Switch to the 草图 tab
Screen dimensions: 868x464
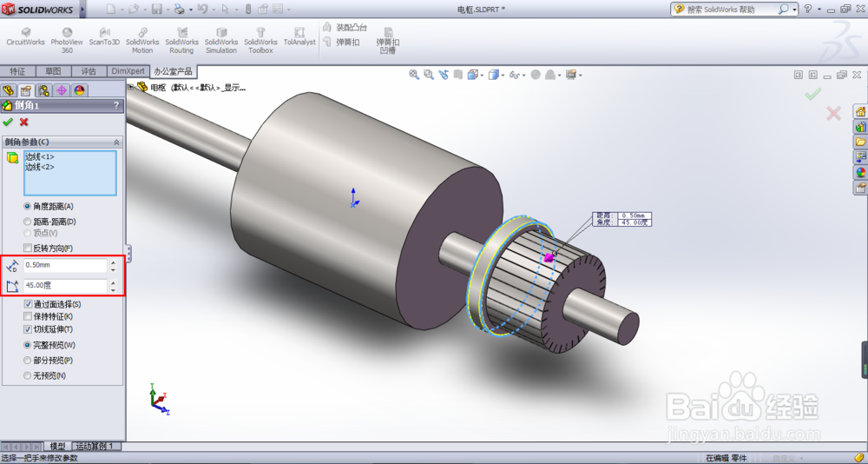click(53, 71)
